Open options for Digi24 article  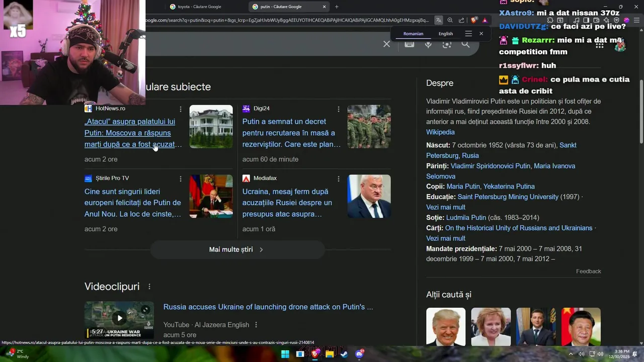(x=339, y=109)
